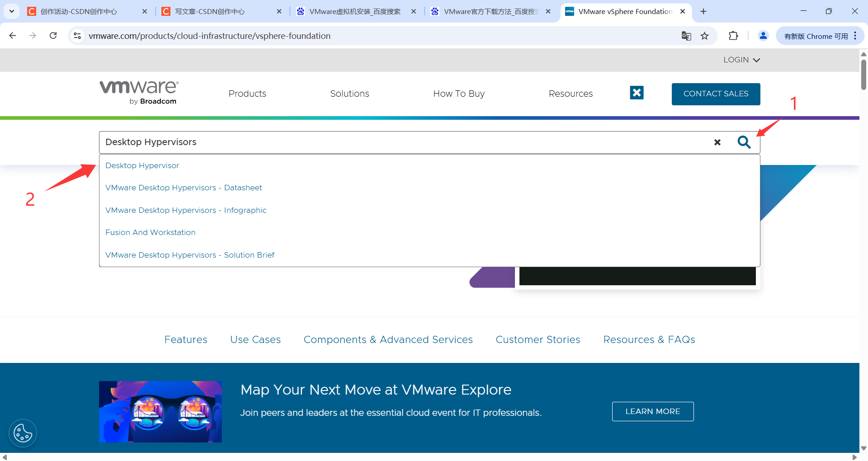Close the search panel using blue X button
868x461 pixels.
point(637,93)
